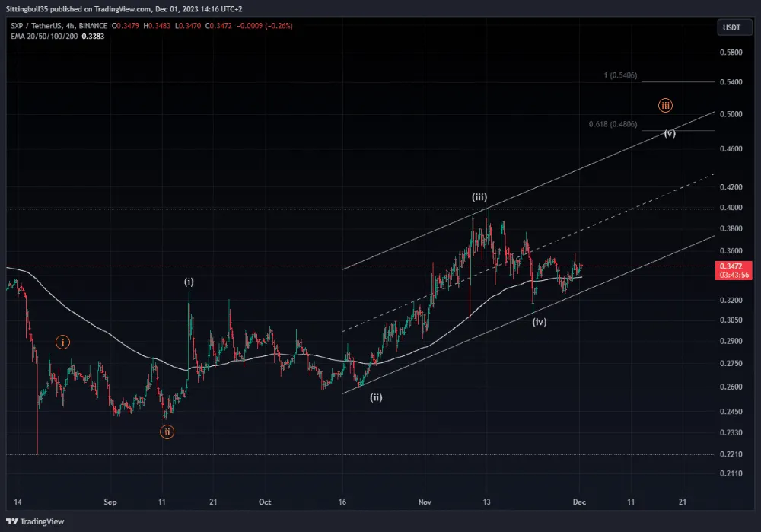Screen dimensions: 761x532
Task: Click the 0.3600 price axis label
Action: (x=731, y=251)
